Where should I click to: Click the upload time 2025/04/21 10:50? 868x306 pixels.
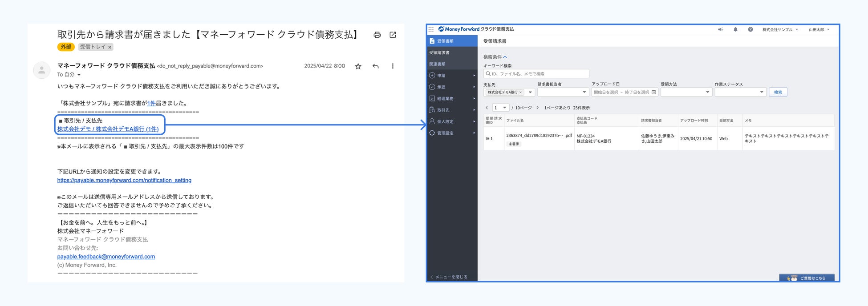click(x=696, y=139)
